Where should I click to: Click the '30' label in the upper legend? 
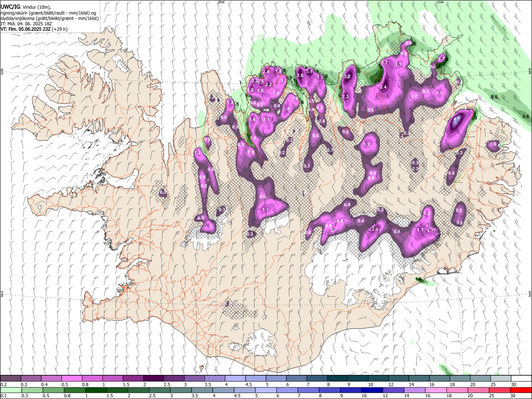[x=514, y=384]
